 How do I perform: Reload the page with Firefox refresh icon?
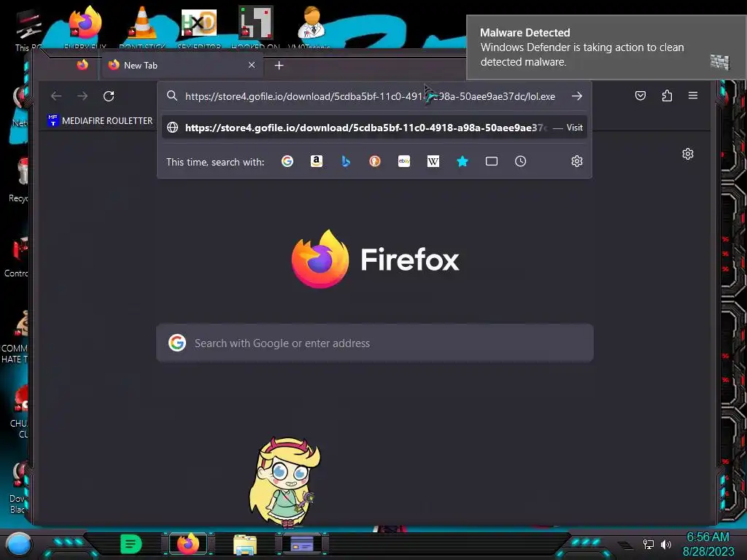coord(109,96)
